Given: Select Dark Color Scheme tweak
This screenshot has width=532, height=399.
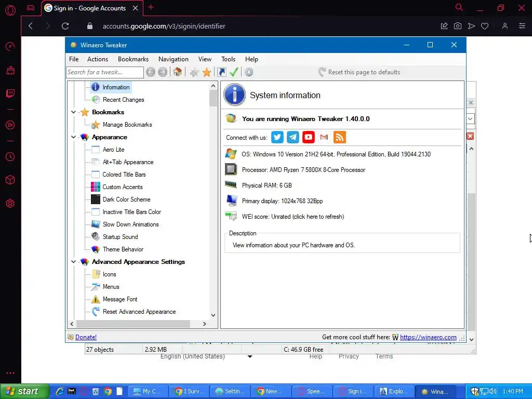Looking at the screenshot, I should click(x=126, y=199).
